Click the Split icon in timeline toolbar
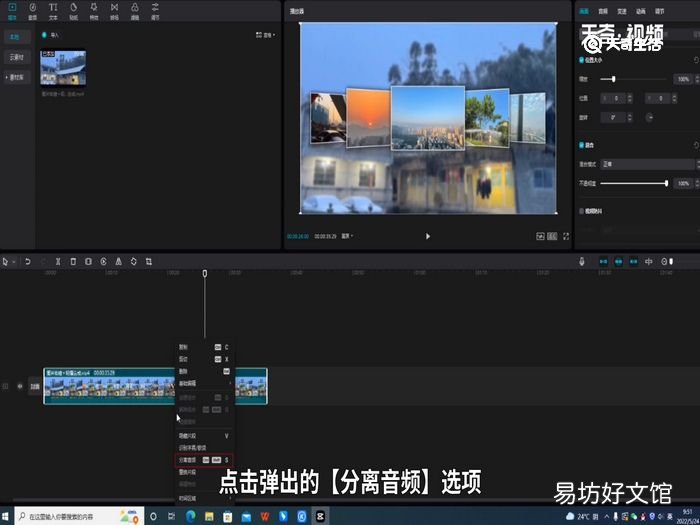 pos(58,262)
